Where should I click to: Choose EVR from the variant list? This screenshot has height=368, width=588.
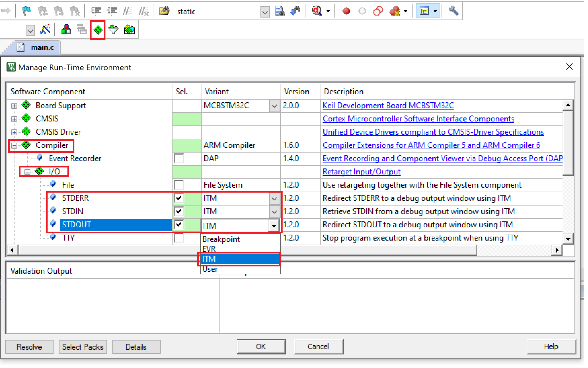pyautogui.click(x=240, y=249)
